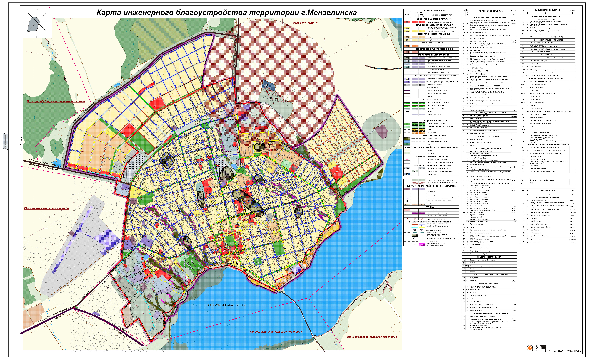The height and width of the screenshot is (364, 597).
Task: Click the 'АДМИНИСТРАТИВНО-ДЕЛОВЫЕ ОБЪЕКТЫ' table heading
Action: (x=491, y=17)
